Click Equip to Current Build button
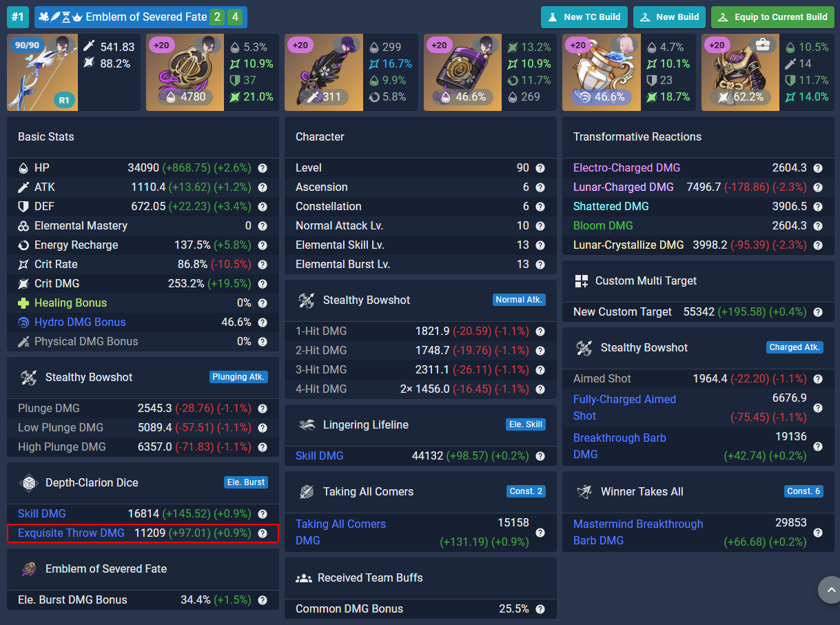Viewport: 840px width, 625px height. pyautogui.click(x=772, y=17)
